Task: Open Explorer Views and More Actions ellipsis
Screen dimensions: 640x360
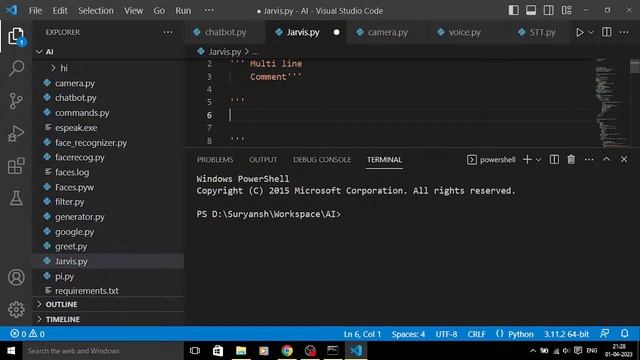Action: pos(168,32)
